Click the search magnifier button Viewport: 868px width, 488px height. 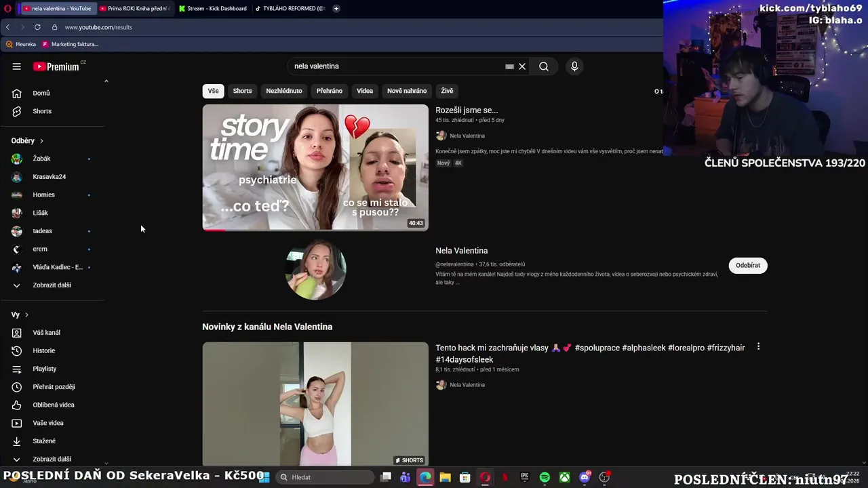pos(544,66)
